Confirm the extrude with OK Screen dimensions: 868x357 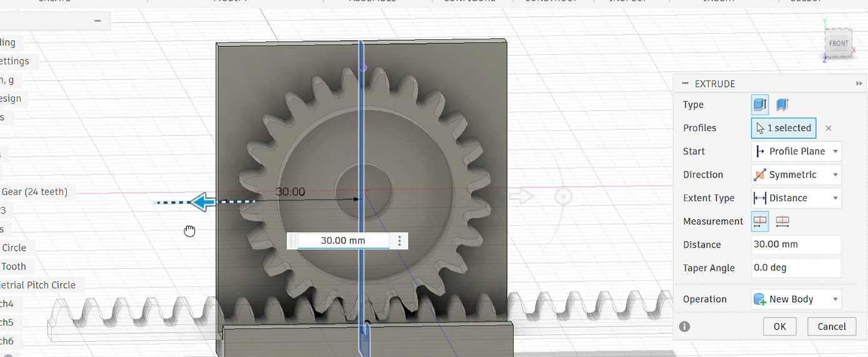pos(780,326)
